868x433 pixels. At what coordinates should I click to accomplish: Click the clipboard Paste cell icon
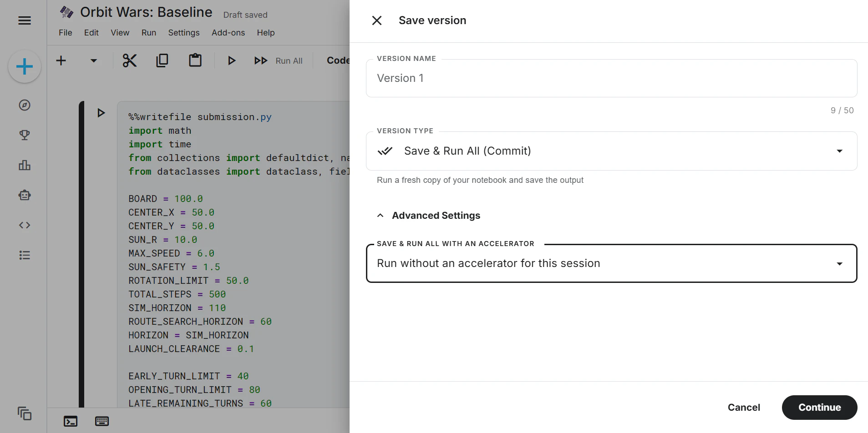pyautogui.click(x=195, y=60)
